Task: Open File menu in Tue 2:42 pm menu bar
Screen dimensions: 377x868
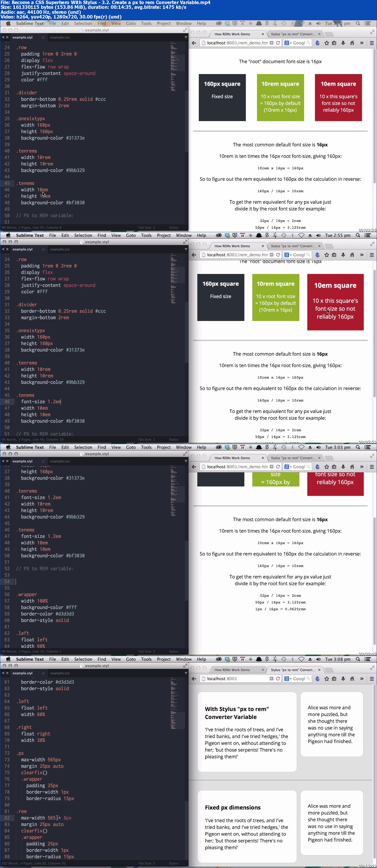Action: (52, 23)
